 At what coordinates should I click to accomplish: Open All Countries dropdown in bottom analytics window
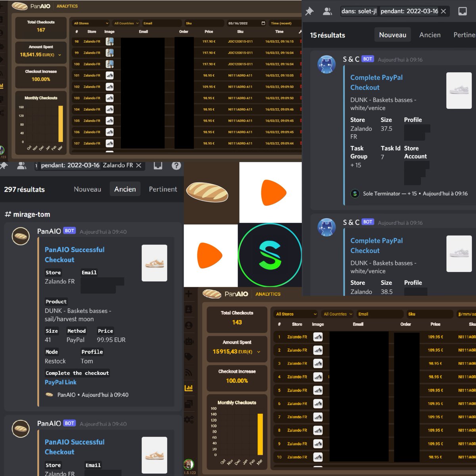coord(338,314)
